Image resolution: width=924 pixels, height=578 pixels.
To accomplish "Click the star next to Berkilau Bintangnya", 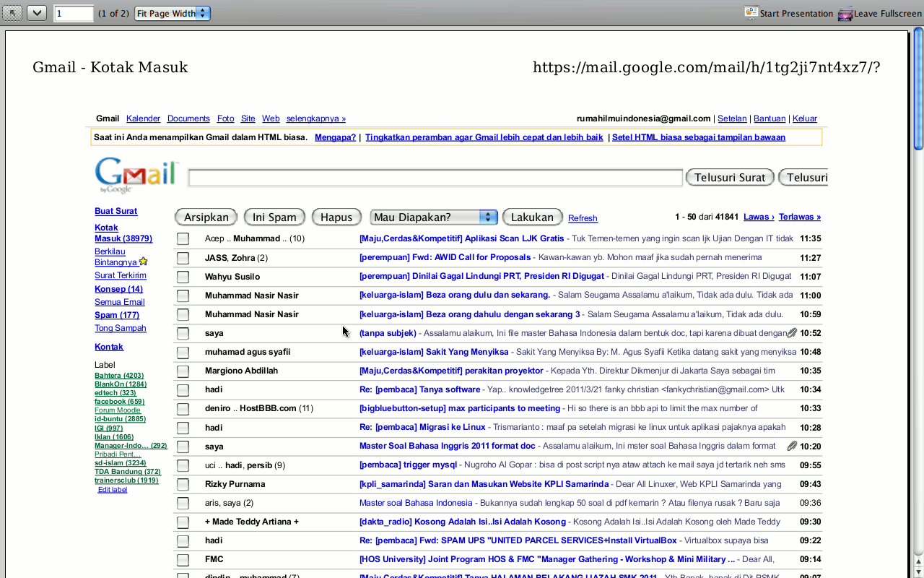I will click(x=143, y=262).
